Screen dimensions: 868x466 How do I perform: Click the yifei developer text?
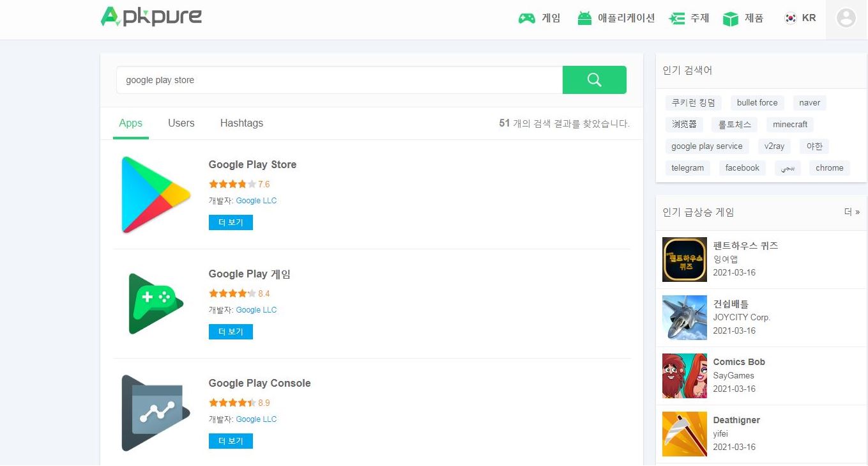click(720, 433)
